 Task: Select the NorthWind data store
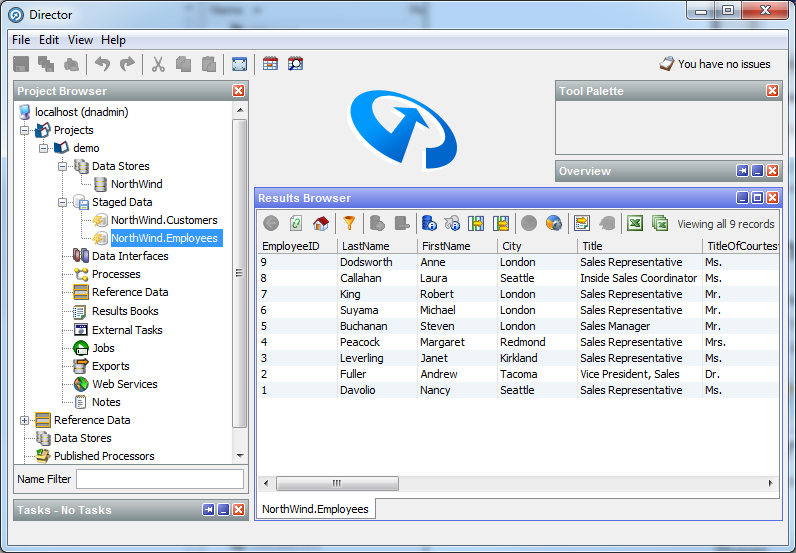(x=137, y=184)
